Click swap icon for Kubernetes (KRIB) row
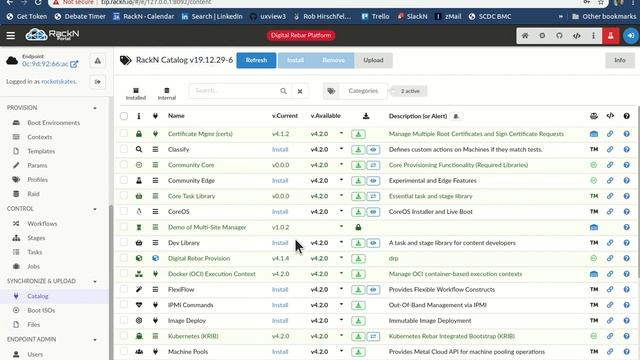The width and height of the screenshot is (640, 360). (x=373, y=336)
